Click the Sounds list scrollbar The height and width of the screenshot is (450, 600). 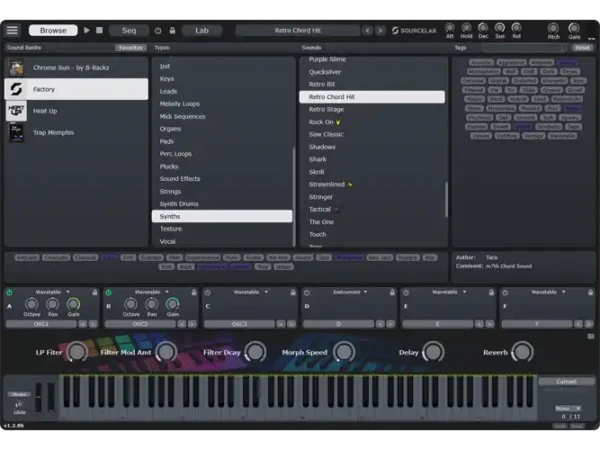click(x=446, y=199)
